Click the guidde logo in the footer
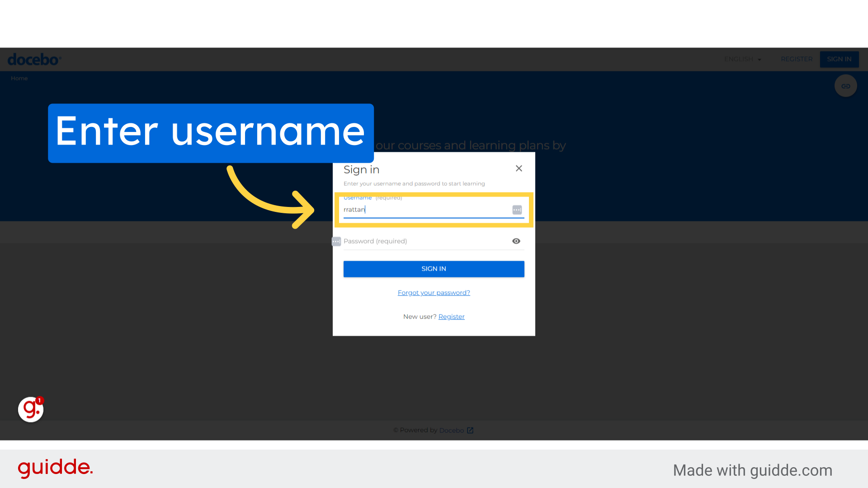The image size is (868, 488). coord(54,469)
